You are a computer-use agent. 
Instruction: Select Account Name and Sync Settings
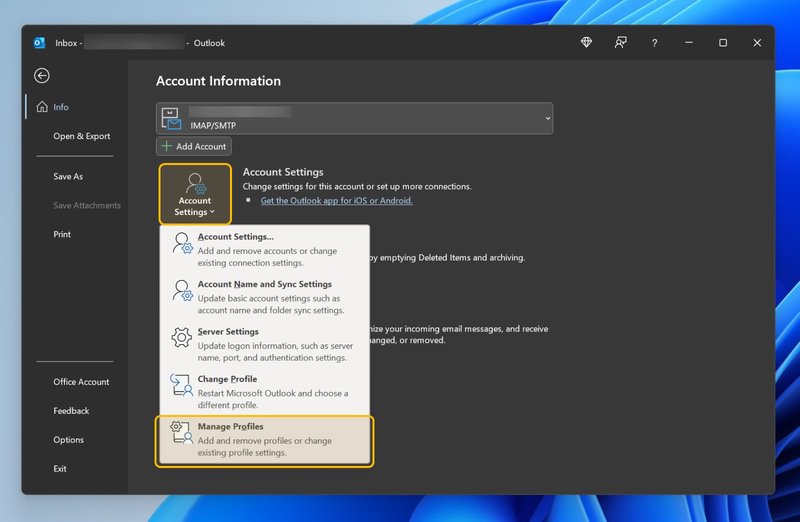point(265,296)
